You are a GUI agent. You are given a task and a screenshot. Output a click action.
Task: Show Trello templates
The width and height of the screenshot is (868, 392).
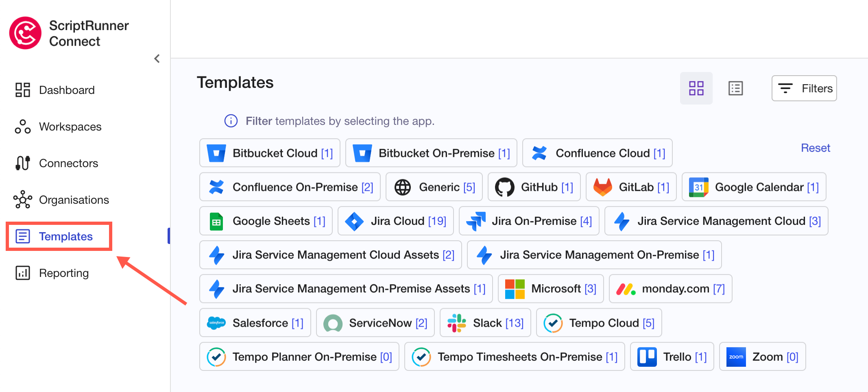coord(672,356)
